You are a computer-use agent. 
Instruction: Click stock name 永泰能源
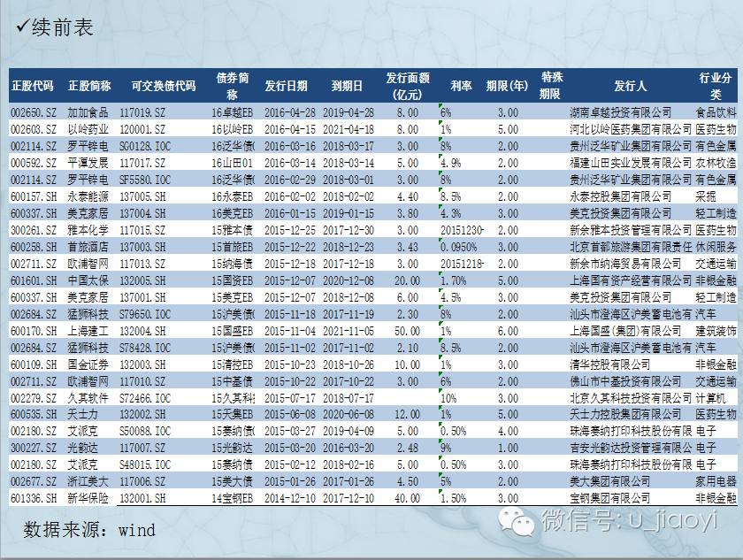(x=88, y=196)
